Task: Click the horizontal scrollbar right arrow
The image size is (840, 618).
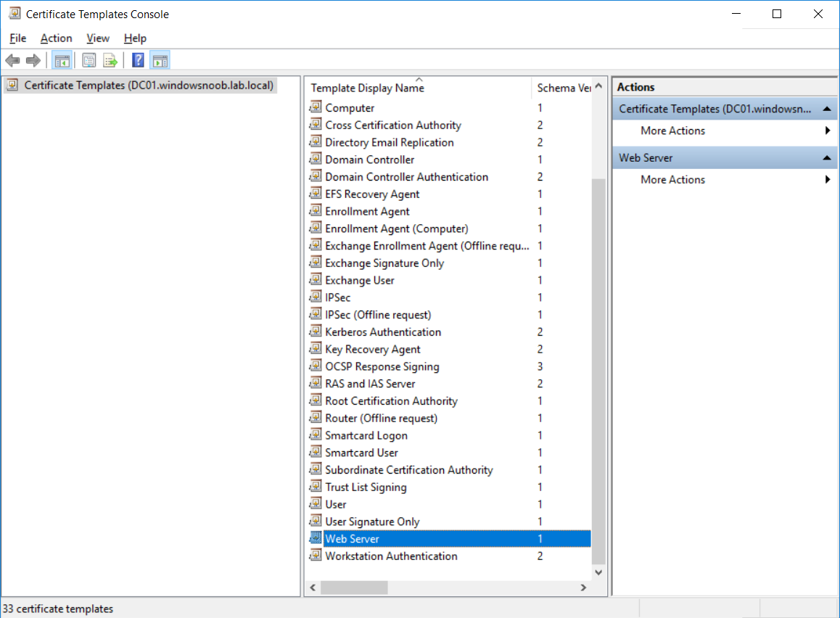Action: pyautogui.click(x=583, y=588)
